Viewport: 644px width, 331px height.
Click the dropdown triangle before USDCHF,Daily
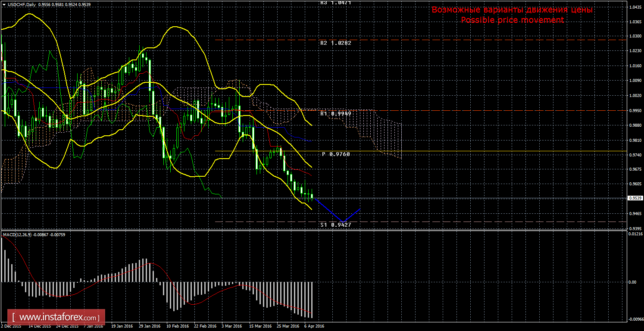coord(3,4)
